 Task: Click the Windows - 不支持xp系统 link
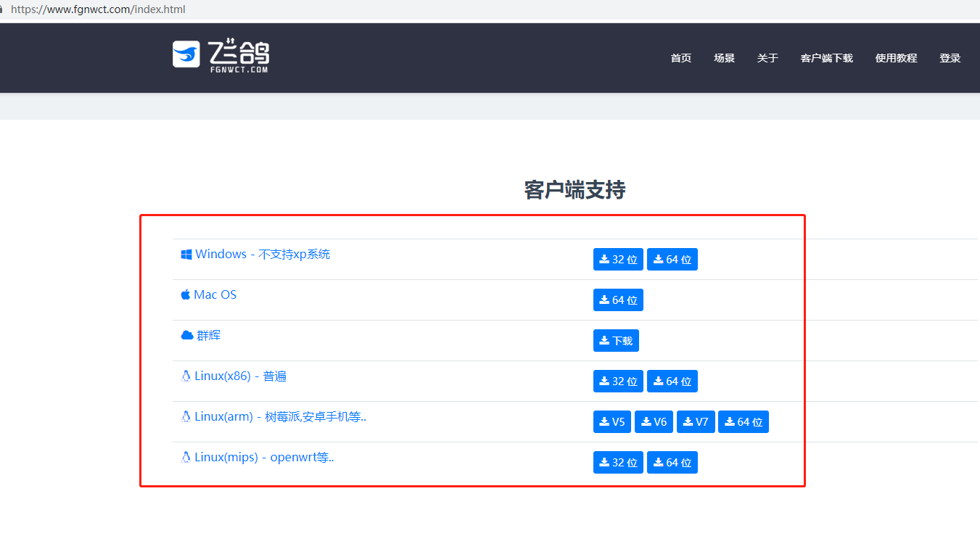(x=263, y=254)
